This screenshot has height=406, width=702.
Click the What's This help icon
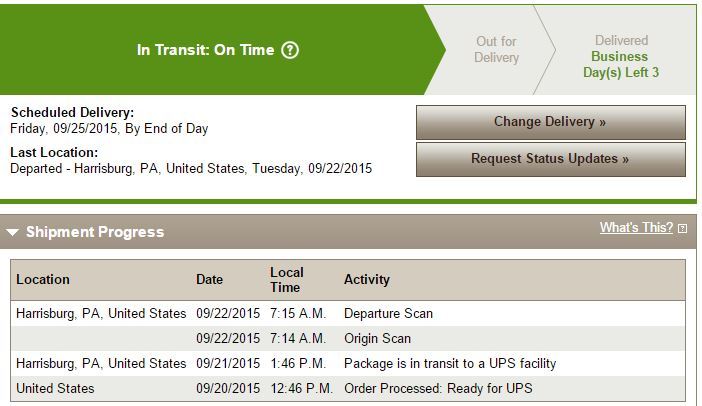682,229
